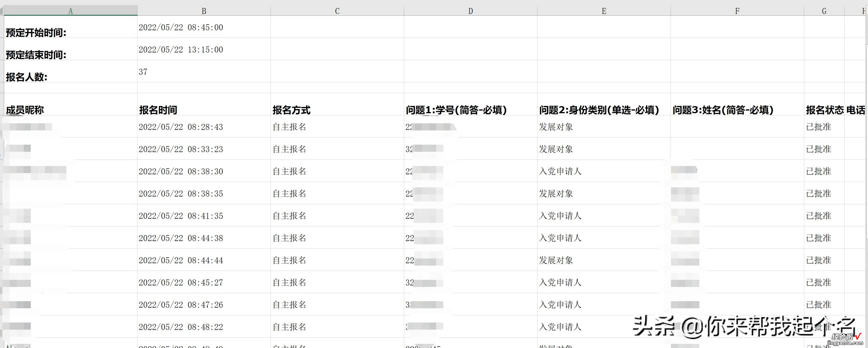
Task: Click 发展对象 in the 08:38:35 row
Action: pos(556,194)
